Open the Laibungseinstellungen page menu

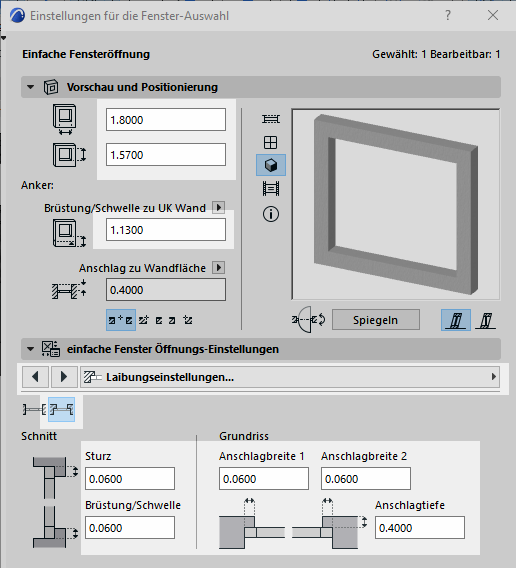290,377
